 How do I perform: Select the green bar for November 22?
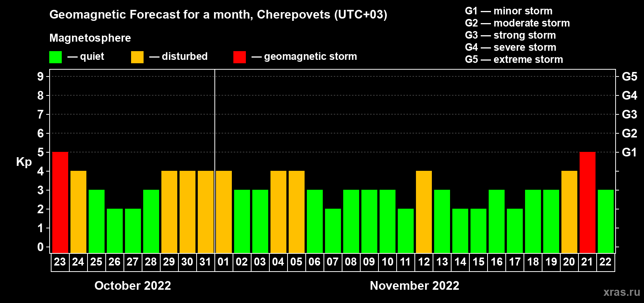coord(606,222)
